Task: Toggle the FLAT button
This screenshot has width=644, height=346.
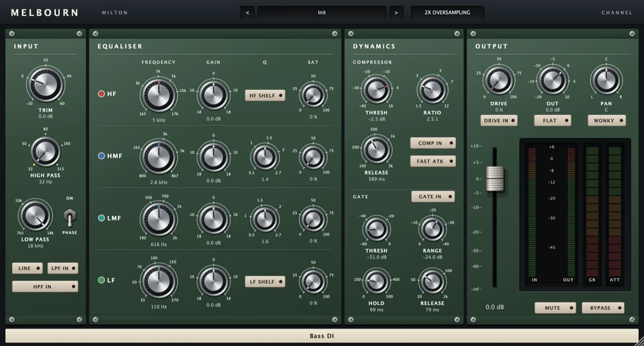Action: (553, 120)
